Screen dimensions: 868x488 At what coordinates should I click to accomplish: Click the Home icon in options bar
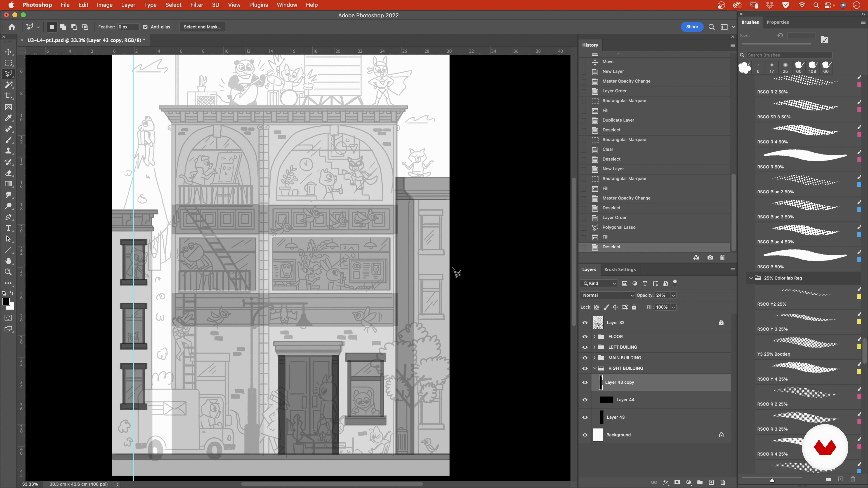(x=12, y=27)
